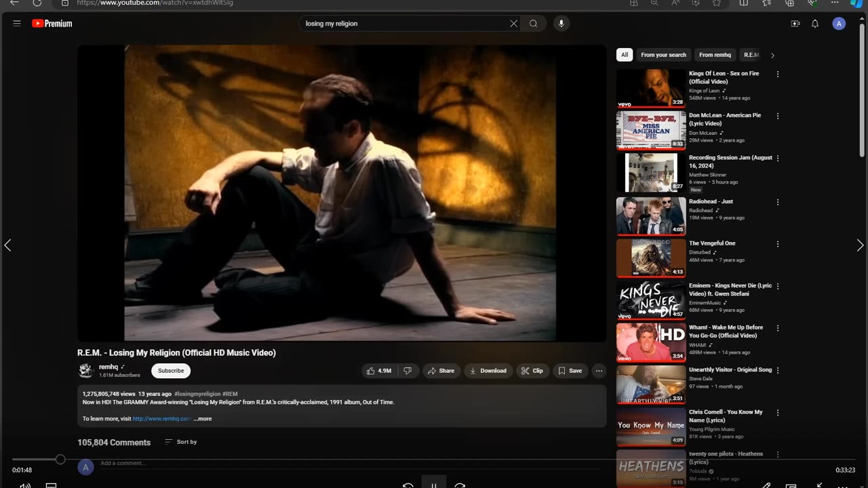Select the From your search chip
The height and width of the screenshot is (488, 868).
click(663, 55)
